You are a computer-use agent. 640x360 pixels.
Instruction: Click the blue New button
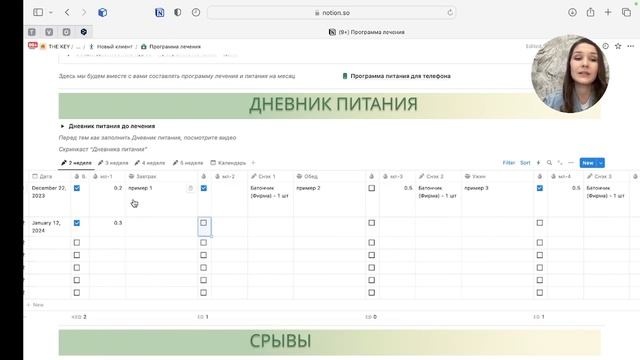[x=588, y=163]
